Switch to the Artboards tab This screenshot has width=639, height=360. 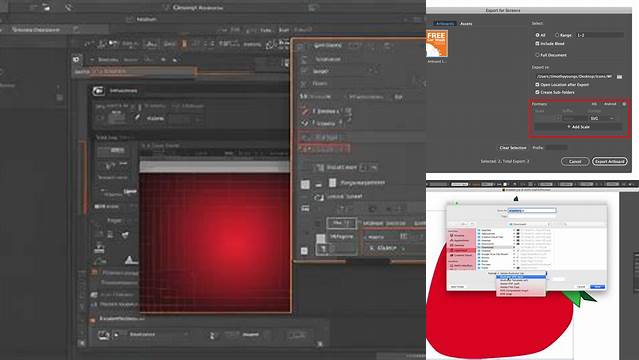coord(445,24)
